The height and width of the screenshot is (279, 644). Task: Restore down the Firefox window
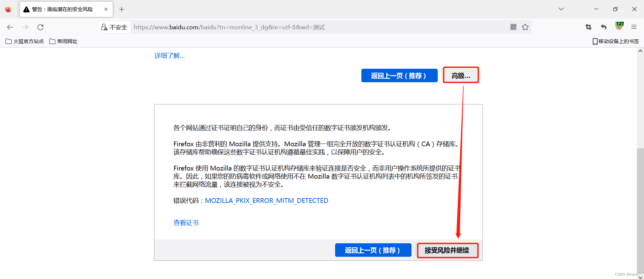[x=615, y=9]
